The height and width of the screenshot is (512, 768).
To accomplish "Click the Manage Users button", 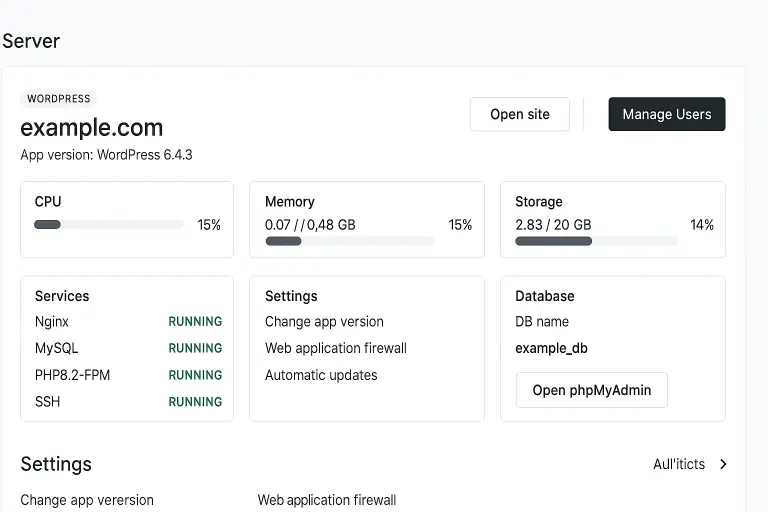I will [666, 114].
